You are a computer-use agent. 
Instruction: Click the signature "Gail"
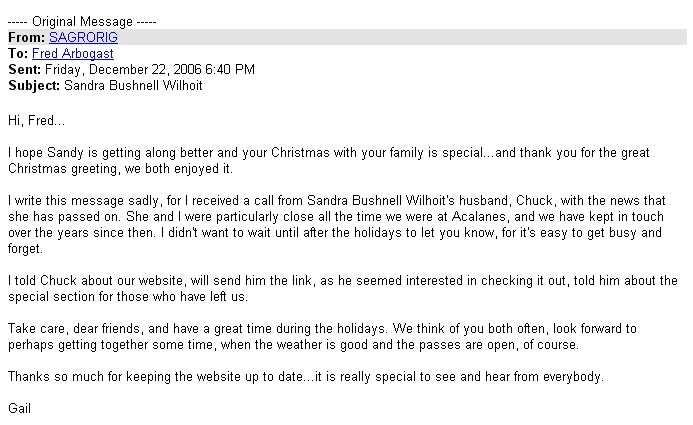coord(19,408)
